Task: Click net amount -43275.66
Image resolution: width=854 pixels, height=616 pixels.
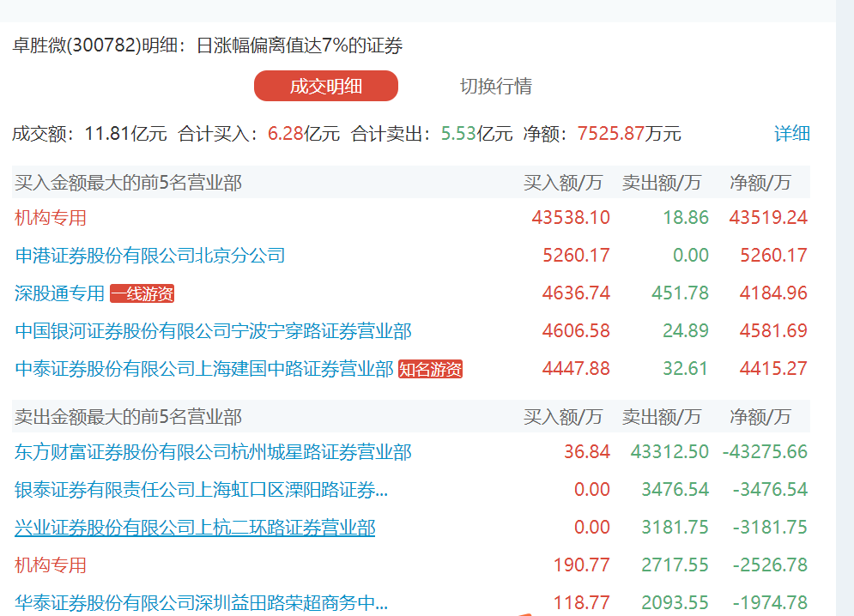Action: point(766,451)
